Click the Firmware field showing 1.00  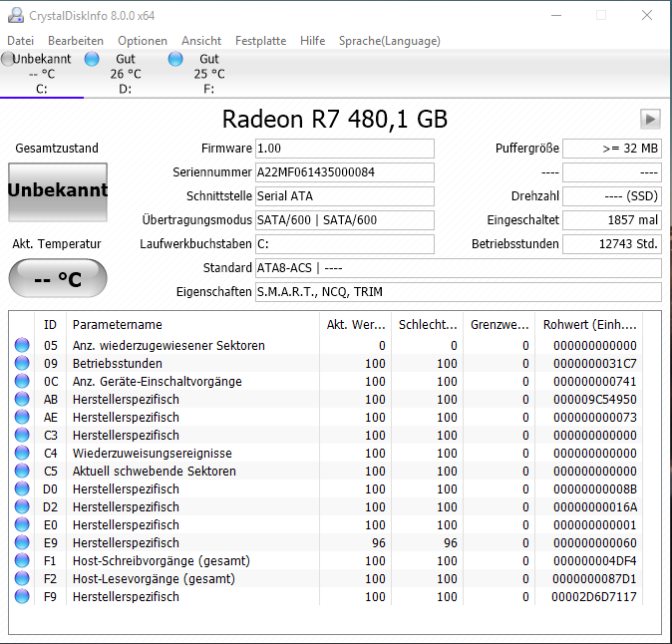coord(345,149)
